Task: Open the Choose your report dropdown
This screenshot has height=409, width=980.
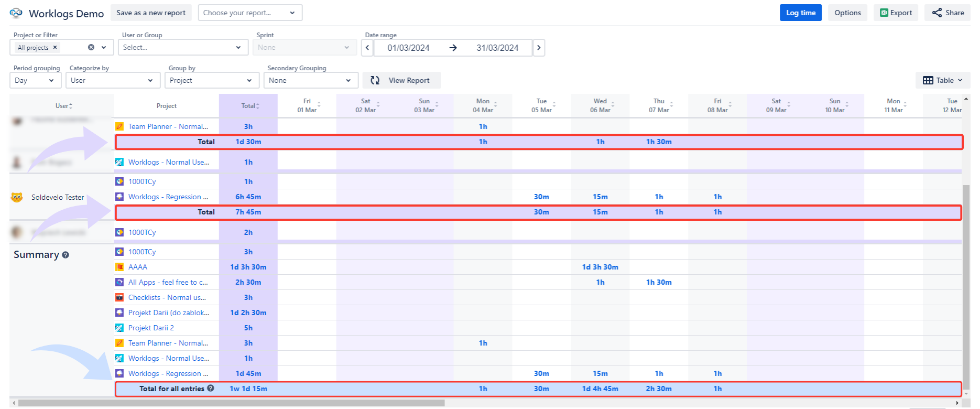Action: pyautogui.click(x=250, y=13)
